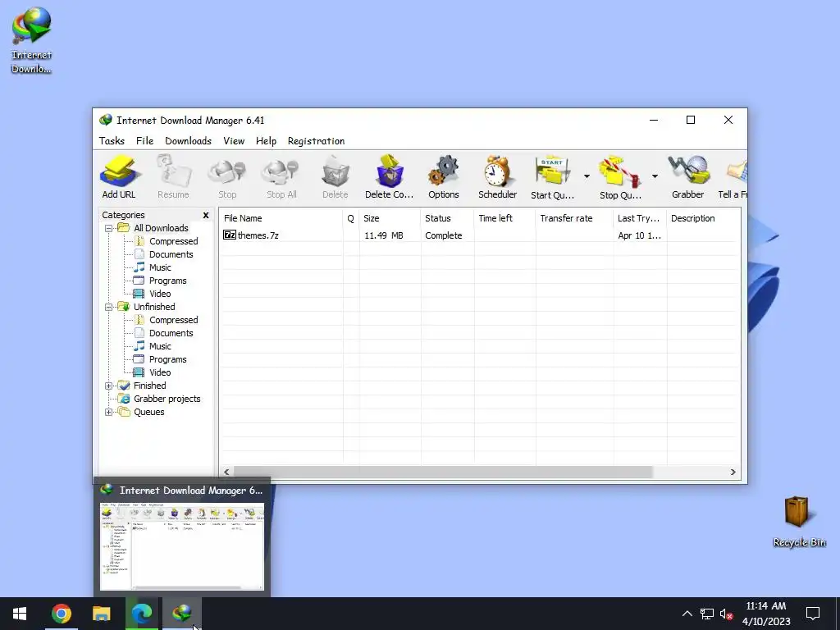
Task: Click the Complete status cell
Action: [x=444, y=235]
